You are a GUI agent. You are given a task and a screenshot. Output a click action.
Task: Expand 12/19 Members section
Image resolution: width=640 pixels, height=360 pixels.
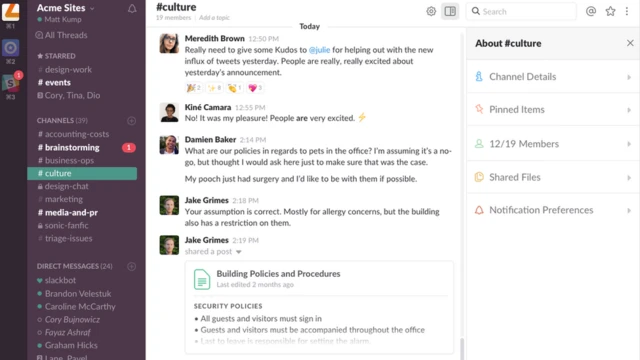(x=553, y=144)
